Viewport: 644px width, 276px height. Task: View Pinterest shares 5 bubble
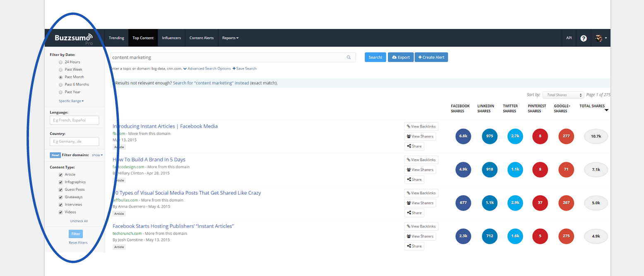pos(540,236)
